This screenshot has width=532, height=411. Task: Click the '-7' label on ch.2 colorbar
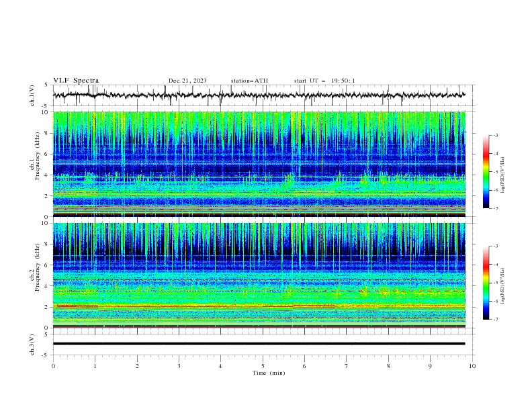[x=496, y=320]
